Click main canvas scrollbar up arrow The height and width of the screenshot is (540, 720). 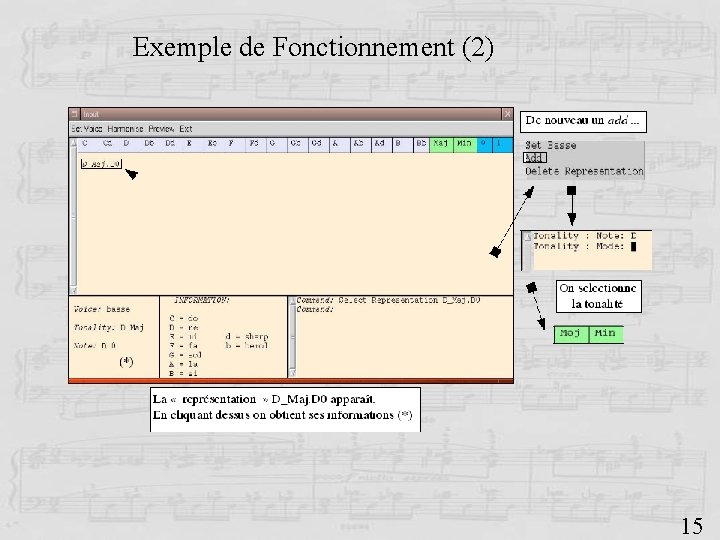click(x=73, y=143)
